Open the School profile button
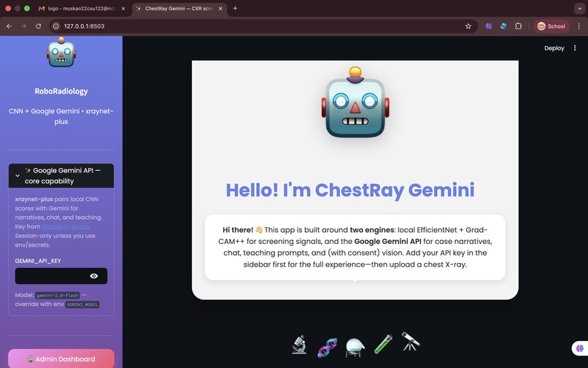The height and width of the screenshot is (368, 588). [x=552, y=26]
